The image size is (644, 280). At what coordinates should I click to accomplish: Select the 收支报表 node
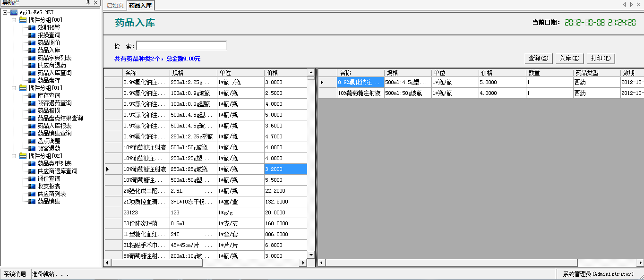[x=49, y=186]
